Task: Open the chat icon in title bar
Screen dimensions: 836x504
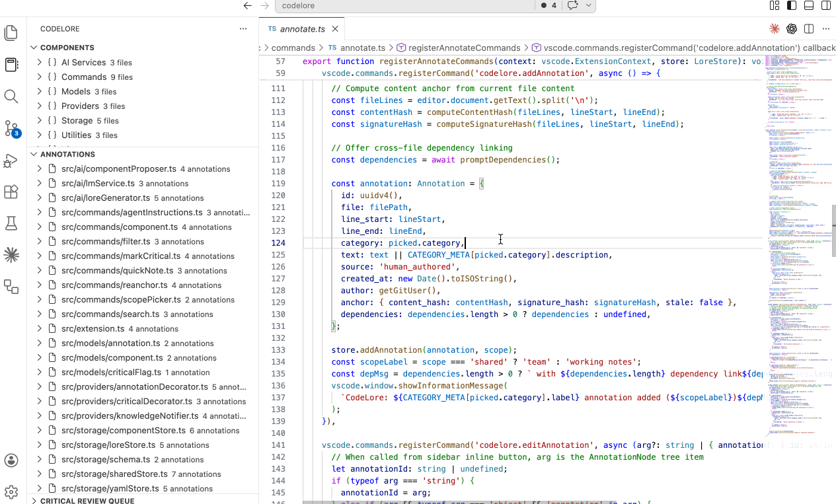Action: (573, 5)
